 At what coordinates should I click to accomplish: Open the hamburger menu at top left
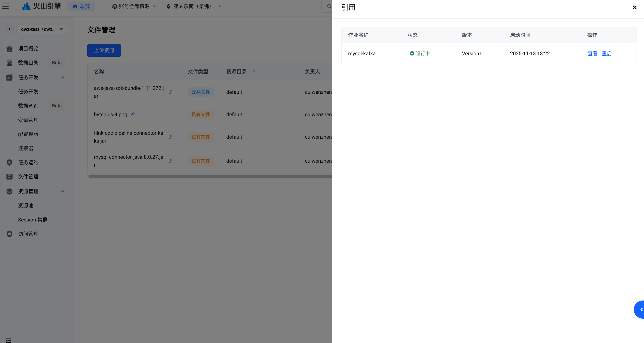(x=6, y=6)
